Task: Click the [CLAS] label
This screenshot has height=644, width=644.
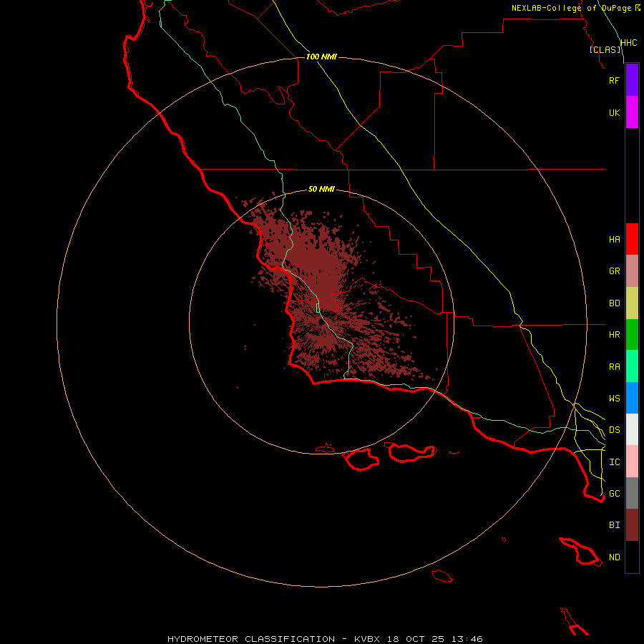Action: [x=605, y=49]
